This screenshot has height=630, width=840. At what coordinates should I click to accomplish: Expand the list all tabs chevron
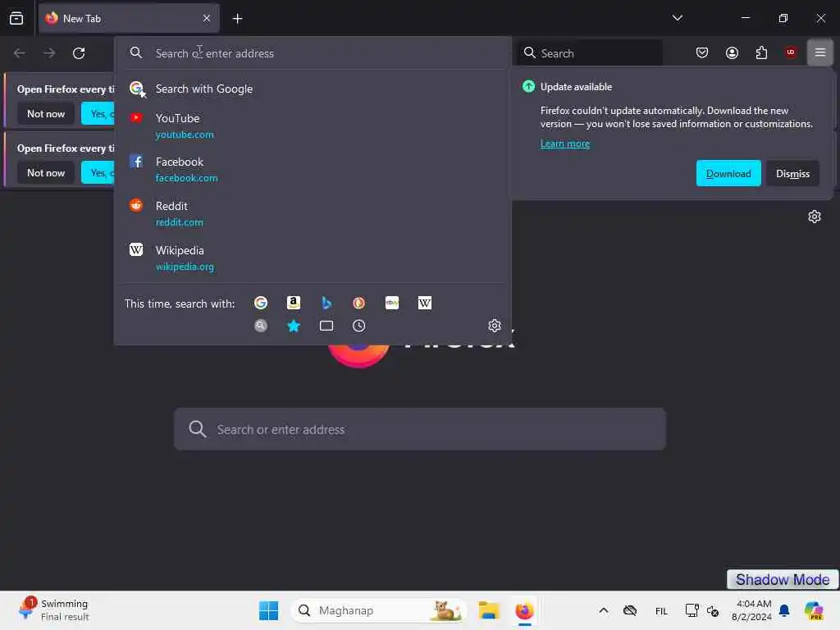677,18
